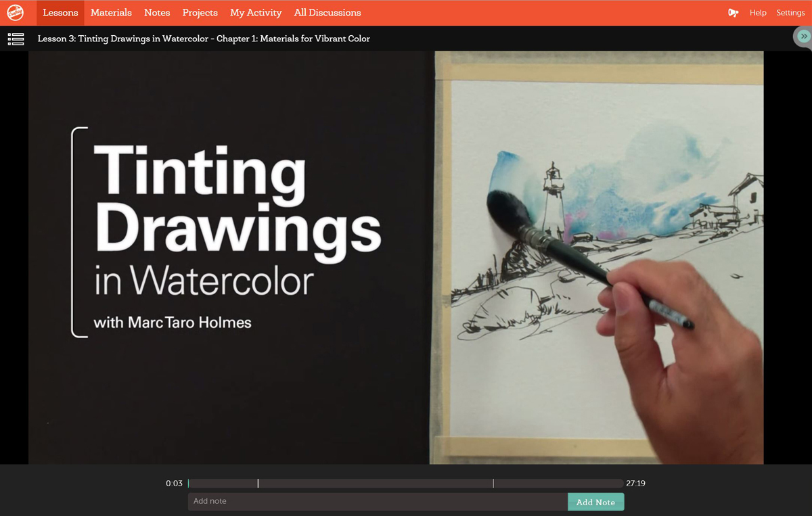Select the Projects tab
The width and height of the screenshot is (812, 516).
pyautogui.click(x=200, y=13)
